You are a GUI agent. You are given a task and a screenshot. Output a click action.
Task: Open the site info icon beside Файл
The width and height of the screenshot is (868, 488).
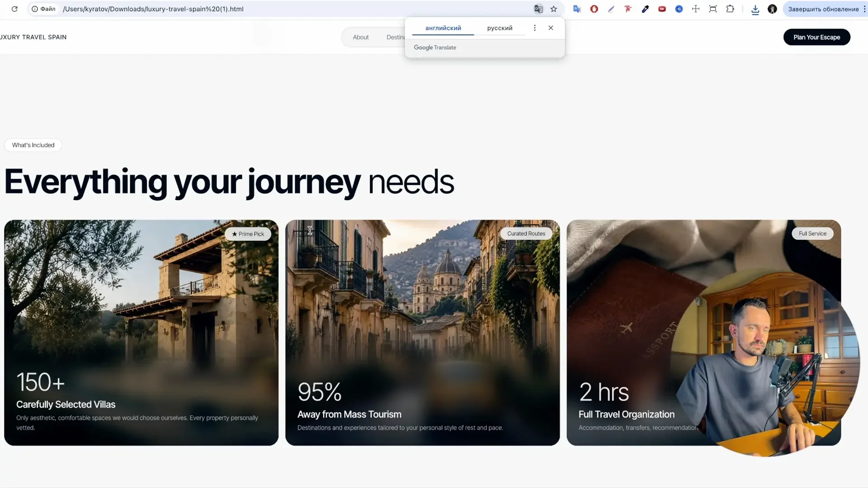click(34, 9)
